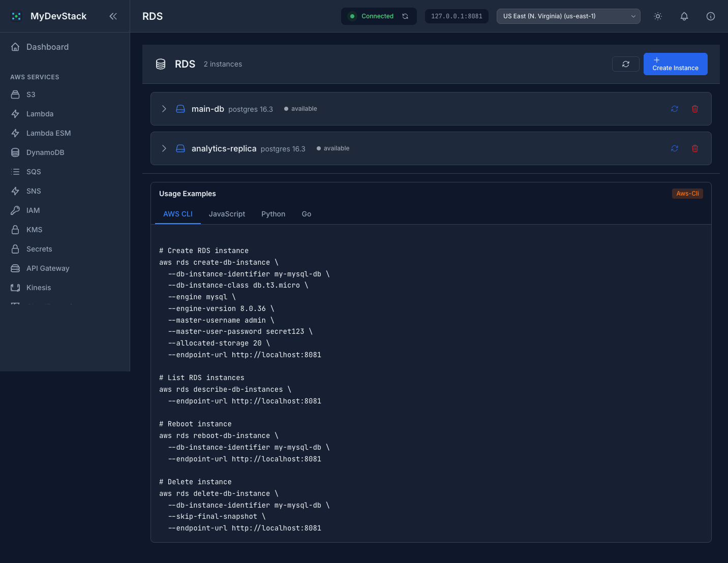This screenshot has height=563, width=728.
Task: Open SQS service in sidebar
Action: [65, 172]
